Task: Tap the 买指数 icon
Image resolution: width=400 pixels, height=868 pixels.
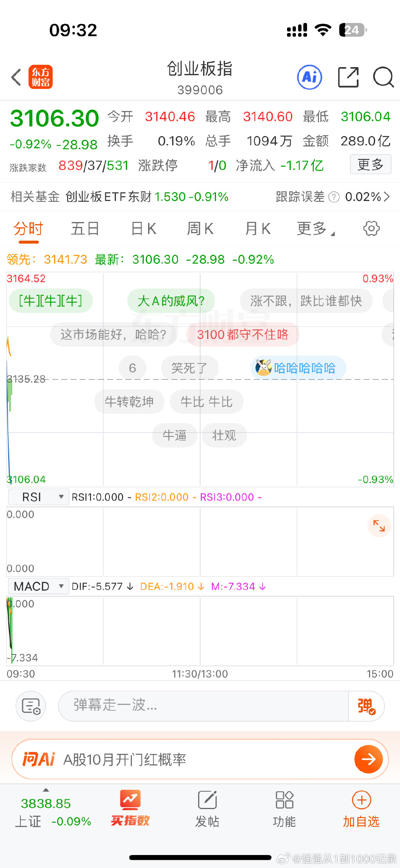Action: click(x=130, y=809)
